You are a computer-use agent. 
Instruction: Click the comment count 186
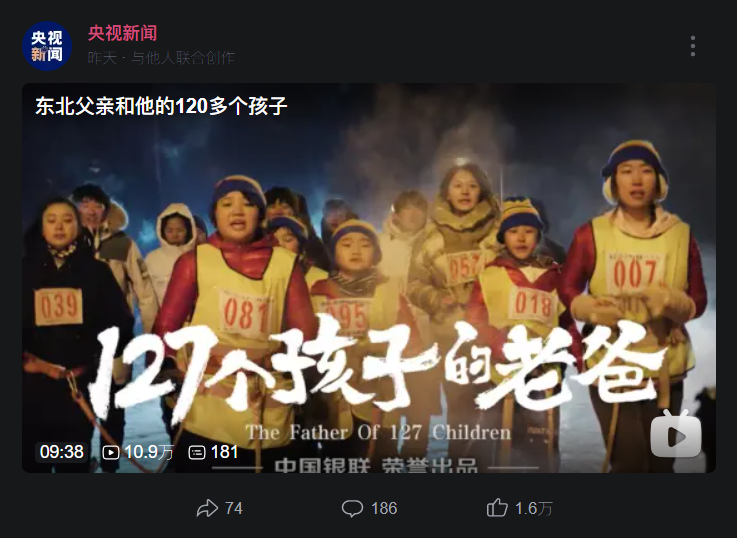(384, 508)
